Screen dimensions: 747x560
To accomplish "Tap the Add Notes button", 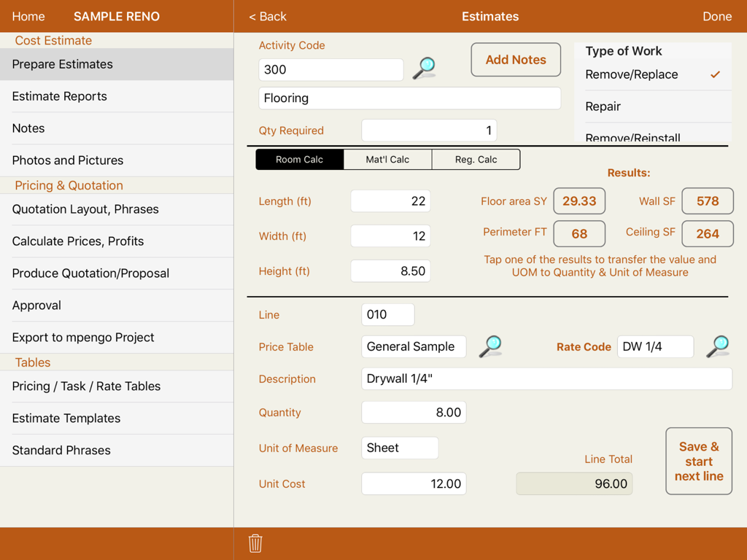I will click(x=516, y=59).
